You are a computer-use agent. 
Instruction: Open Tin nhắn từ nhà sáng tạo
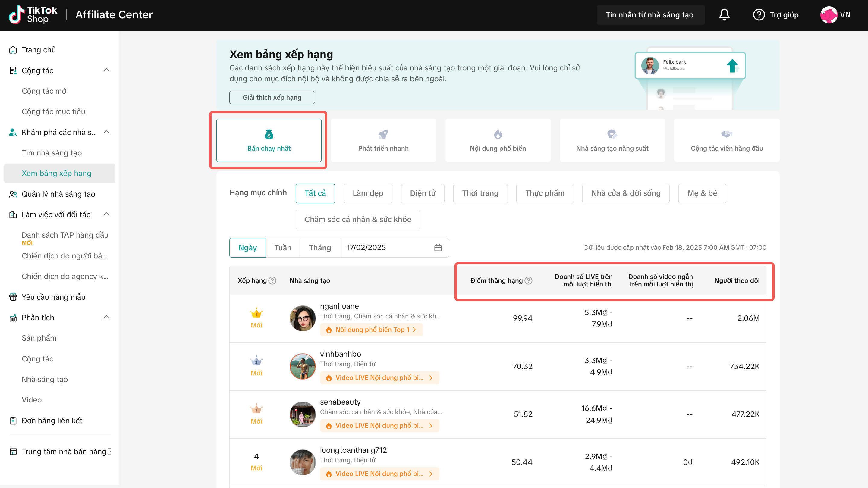[x=650, y=15]
